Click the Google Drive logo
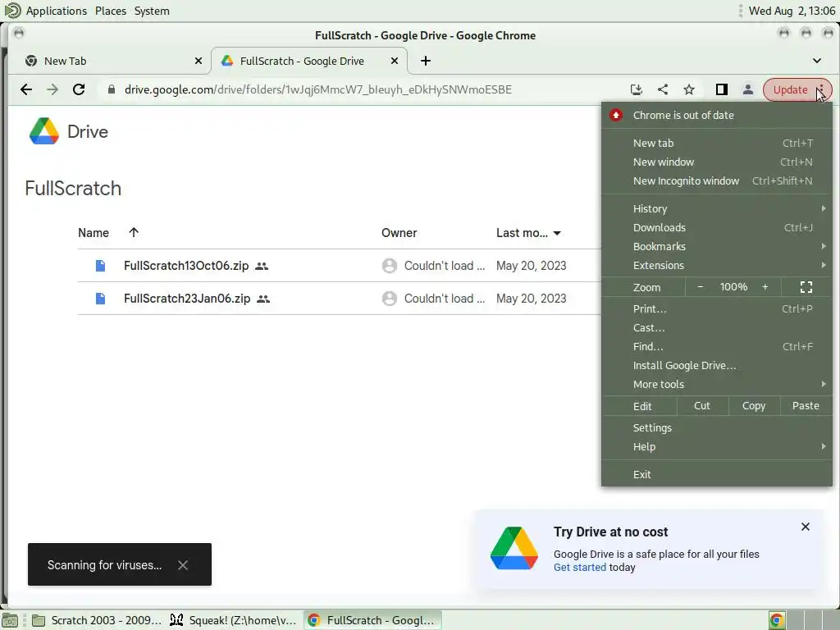This screenshot has width=840, height=630. (44, 131)
